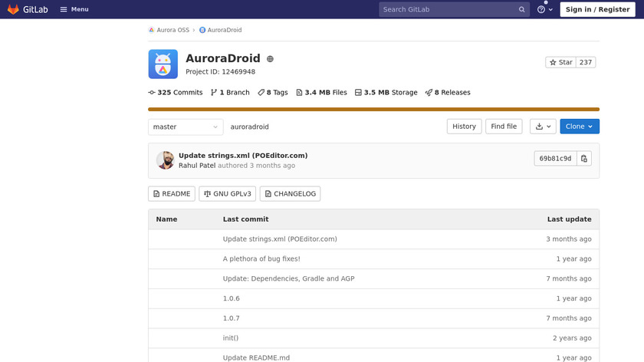Click Rahul Patel's avatar
This screenshot has width=644, height=362.
point(165,160)
